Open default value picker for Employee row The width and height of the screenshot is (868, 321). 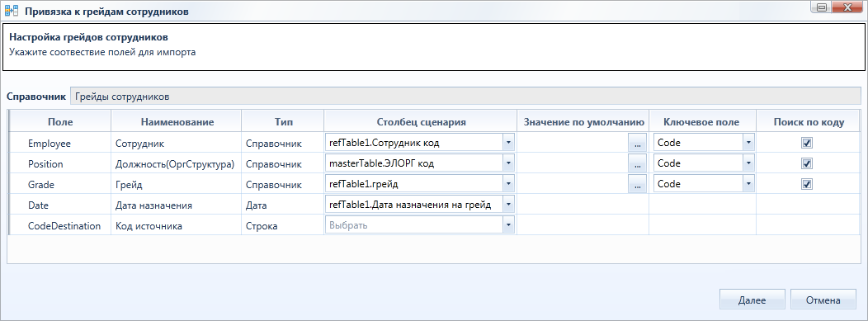[x=637, y=143]
